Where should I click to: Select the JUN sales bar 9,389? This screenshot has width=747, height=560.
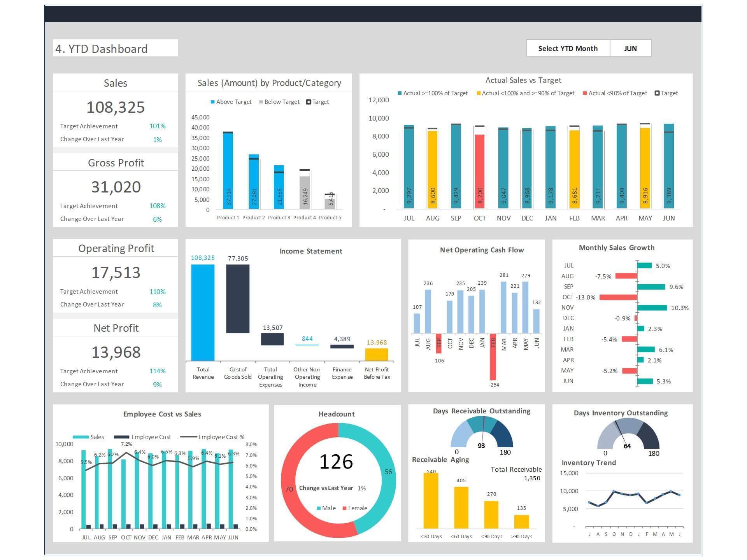click(x=669, y=166)
